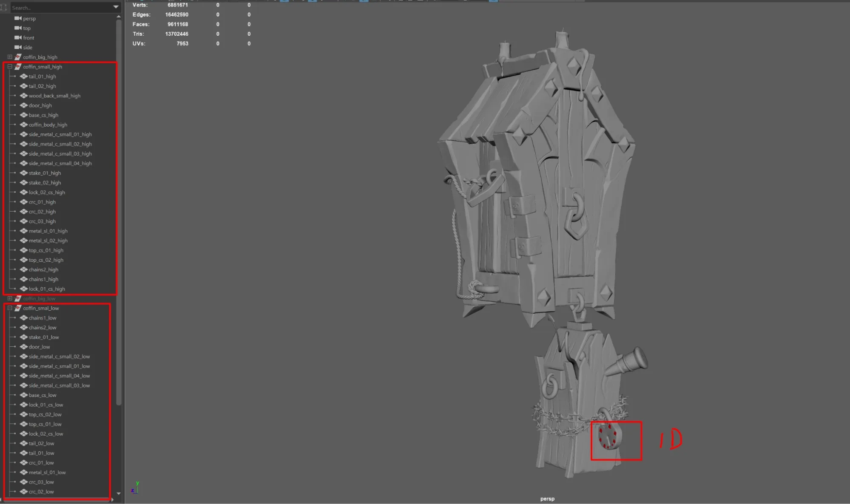850x504 pixels.
Task: Click the mesh icon beside chains1_low
Action: [24, 318]
